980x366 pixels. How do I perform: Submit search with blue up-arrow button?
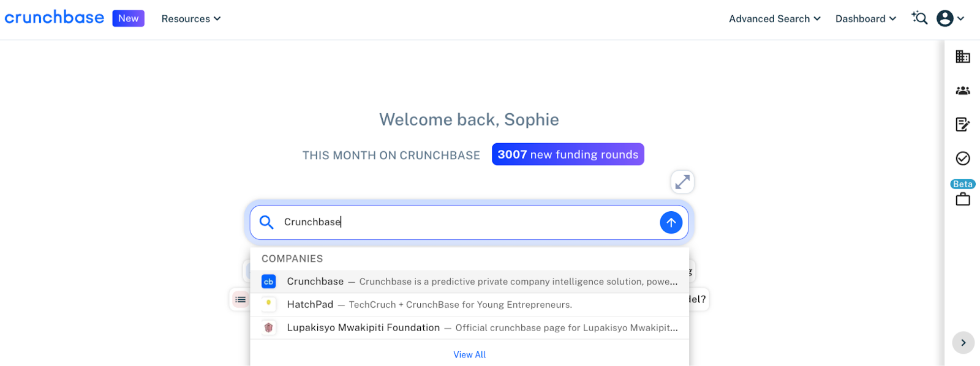click(671, 222)
